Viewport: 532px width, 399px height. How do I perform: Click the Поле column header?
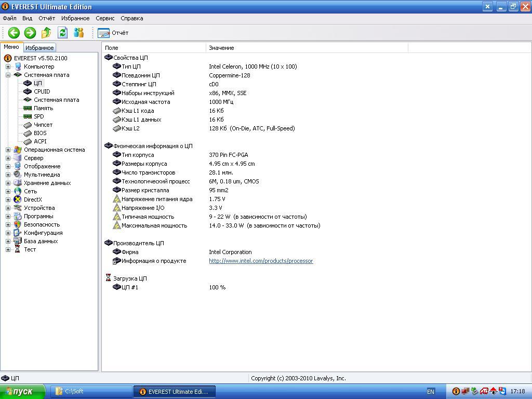154,48
